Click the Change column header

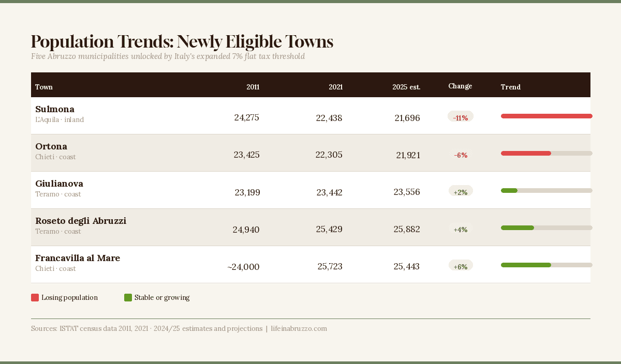pyautogui.click(x=460, y=86)
